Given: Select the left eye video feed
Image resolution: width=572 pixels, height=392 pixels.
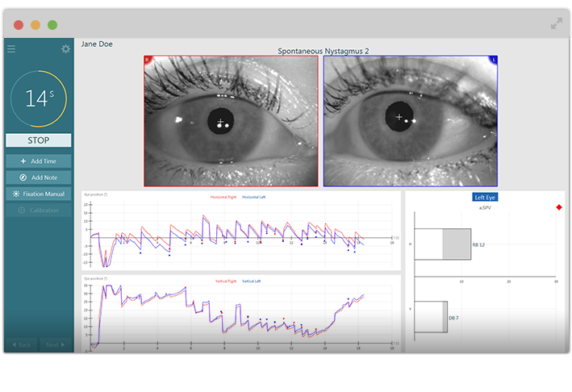Looking at the screenshot, I should 411,121.
